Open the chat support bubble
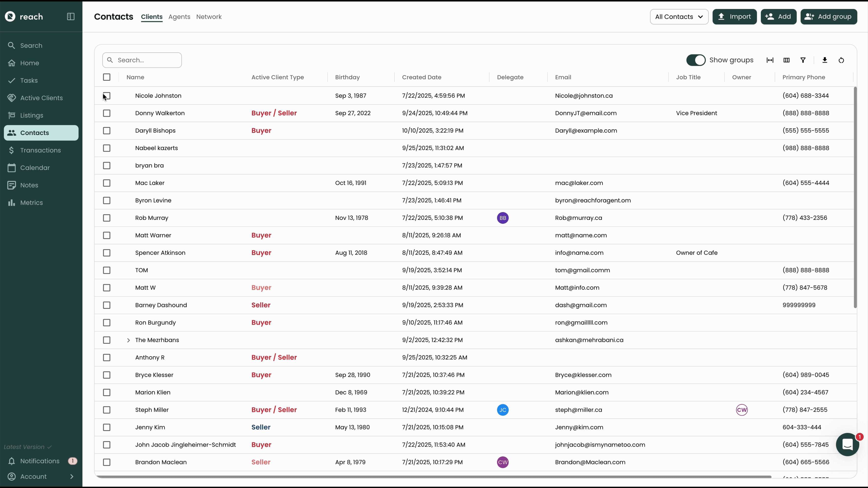868x488 pixels. (847, 445)
